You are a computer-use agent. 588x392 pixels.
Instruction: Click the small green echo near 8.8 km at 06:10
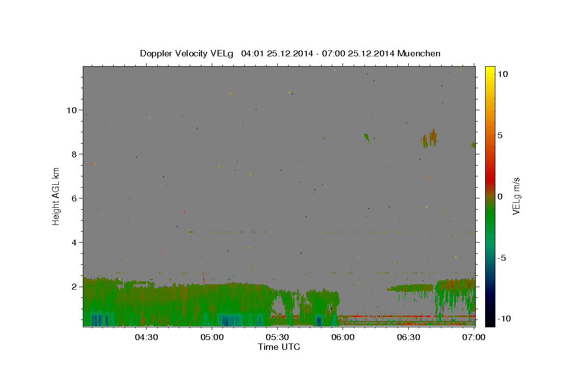tap(366, 137)
